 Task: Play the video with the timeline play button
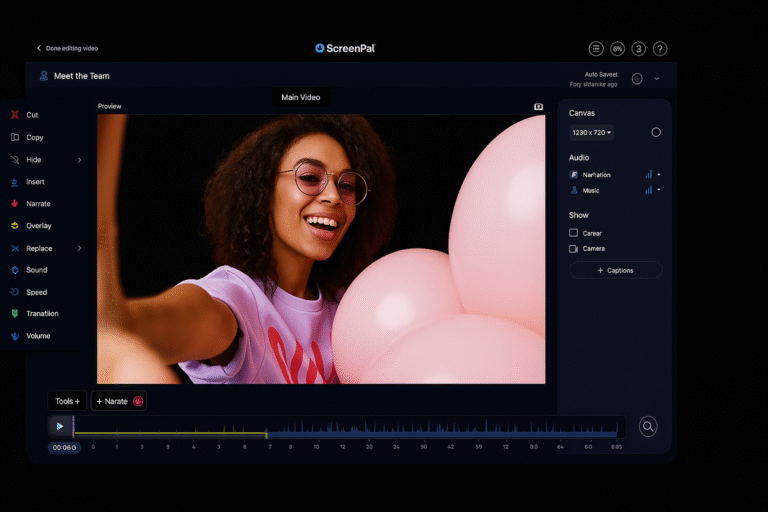(60, 426)
